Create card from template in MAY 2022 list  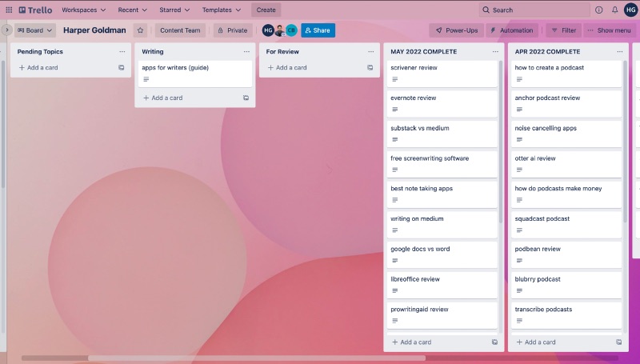(494, 342)
